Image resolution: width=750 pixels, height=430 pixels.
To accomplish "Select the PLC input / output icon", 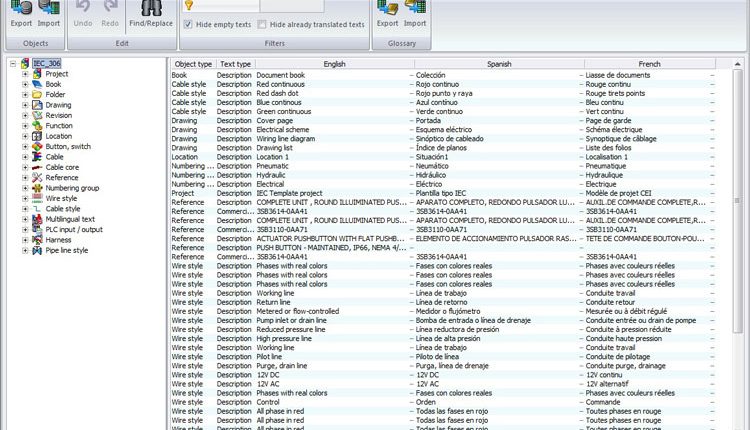I will point(37,230).
